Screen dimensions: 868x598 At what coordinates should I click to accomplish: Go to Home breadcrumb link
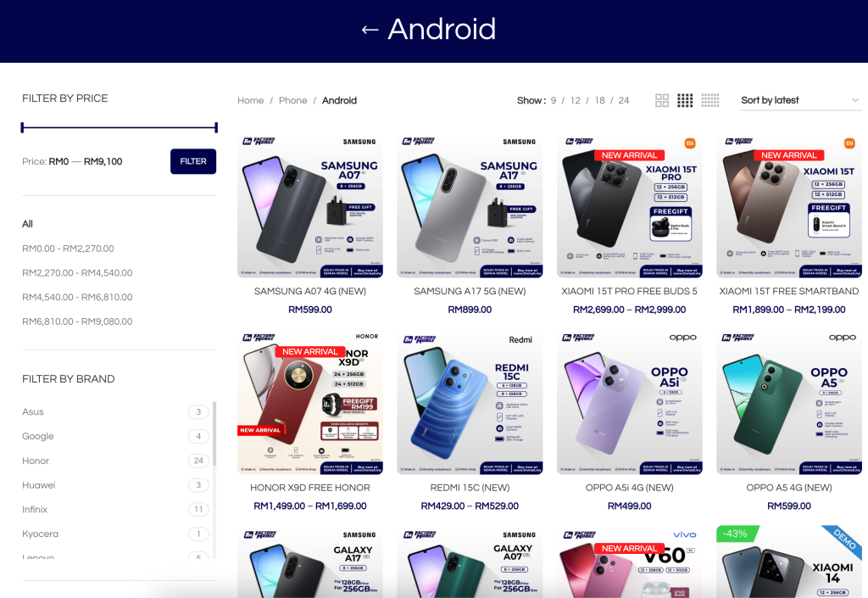[251, 100]
